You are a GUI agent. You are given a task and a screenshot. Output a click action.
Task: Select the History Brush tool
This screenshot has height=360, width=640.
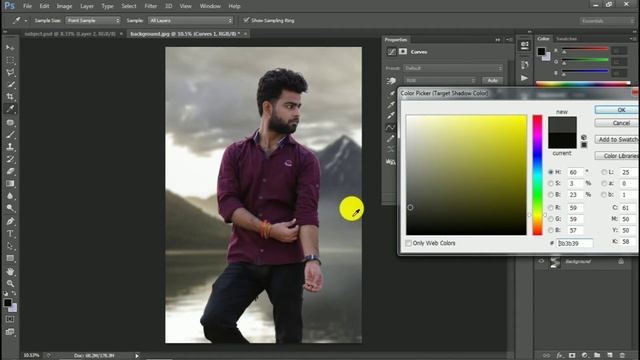coord(10,159)
